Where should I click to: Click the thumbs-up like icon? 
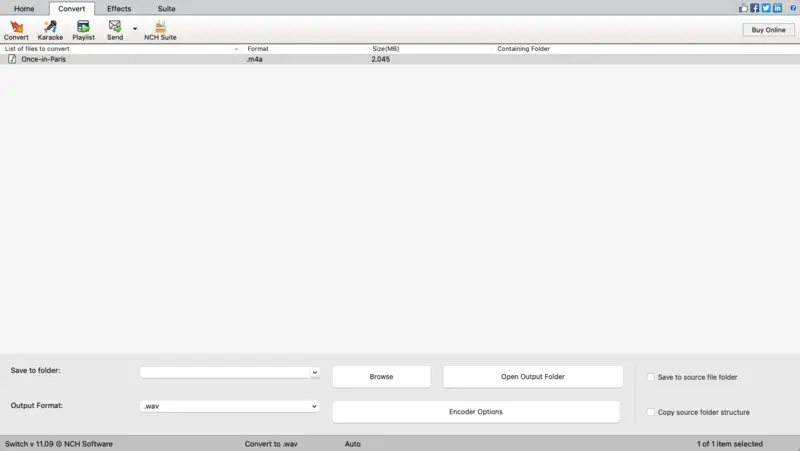743,8
